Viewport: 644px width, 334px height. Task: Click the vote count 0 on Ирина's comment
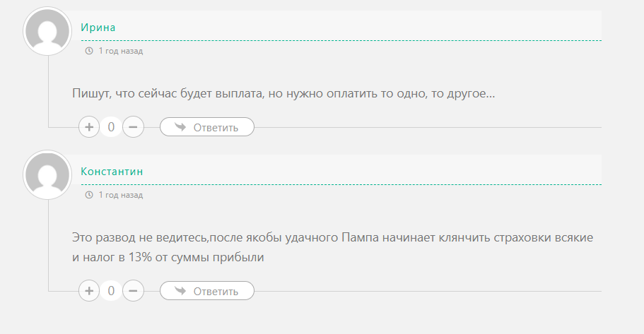point(111,127)
